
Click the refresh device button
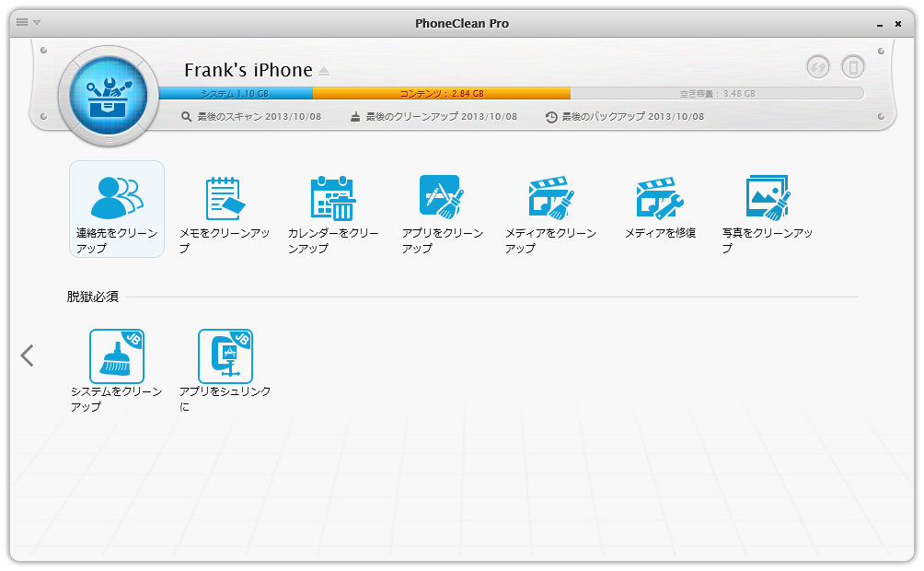[818, 66]
